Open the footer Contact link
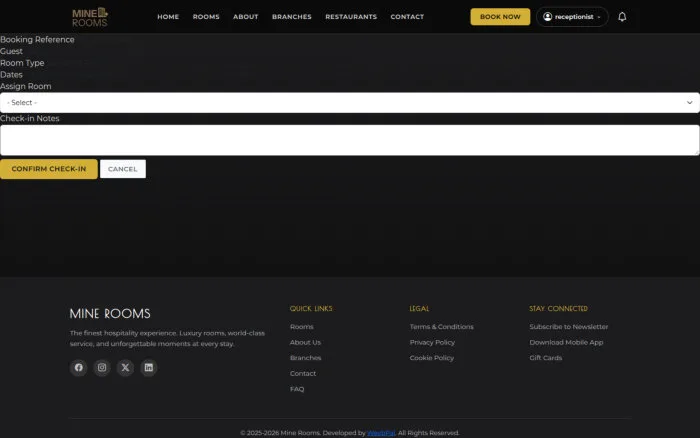 click(x=303, y=374)
